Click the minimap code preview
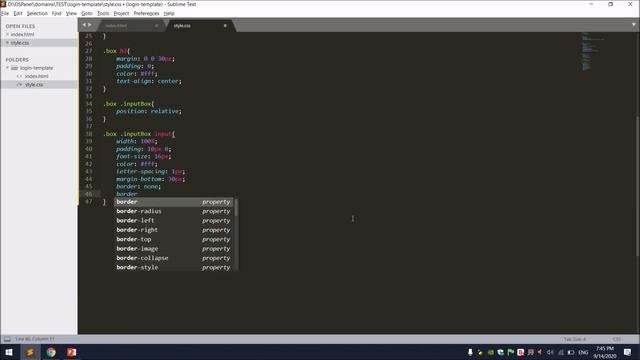Viewport: 640px width, 360px height. (592, 51)
